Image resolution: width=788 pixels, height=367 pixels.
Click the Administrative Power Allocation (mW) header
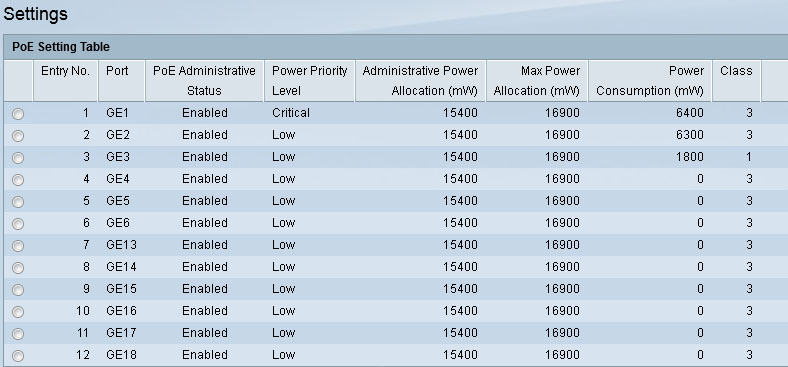tap(420, 80)
